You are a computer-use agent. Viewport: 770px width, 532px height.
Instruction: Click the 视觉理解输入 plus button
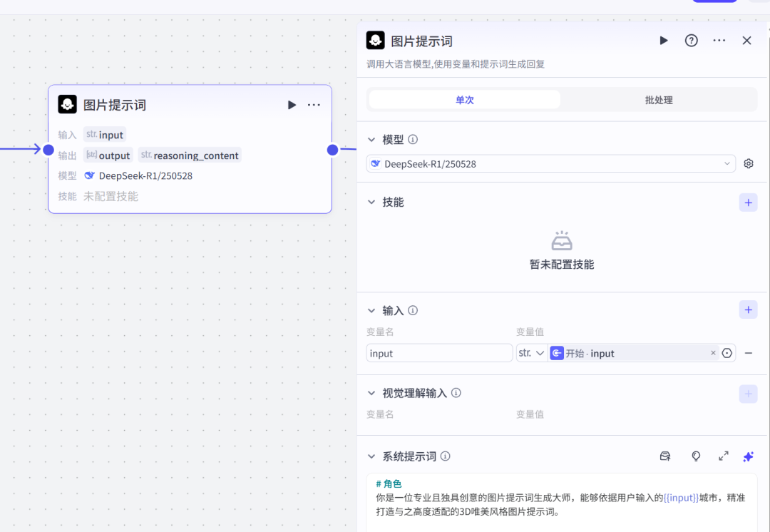click(x=748, y=394)
